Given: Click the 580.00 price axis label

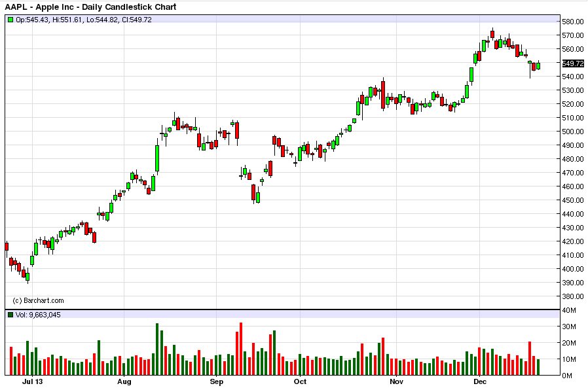Looking at the screenshot, I should click(573, 22).
